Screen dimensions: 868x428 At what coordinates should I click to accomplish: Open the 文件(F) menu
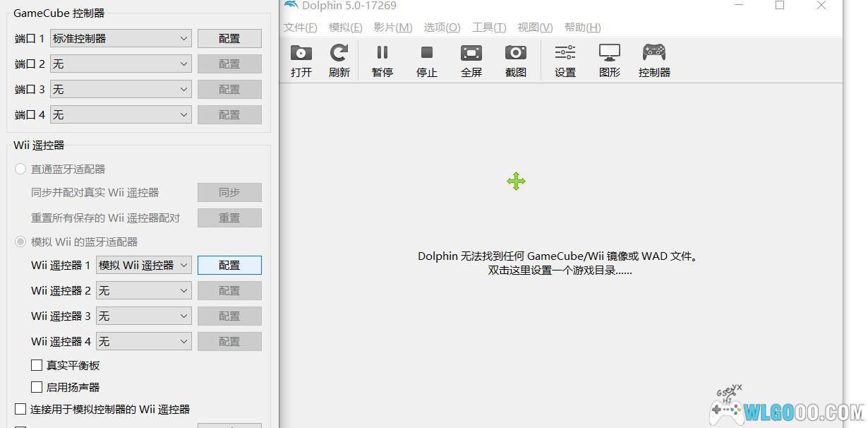(300, 28)
